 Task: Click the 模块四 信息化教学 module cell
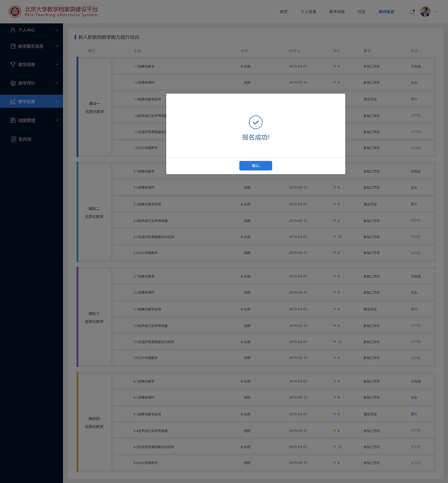tap(94, 422)
